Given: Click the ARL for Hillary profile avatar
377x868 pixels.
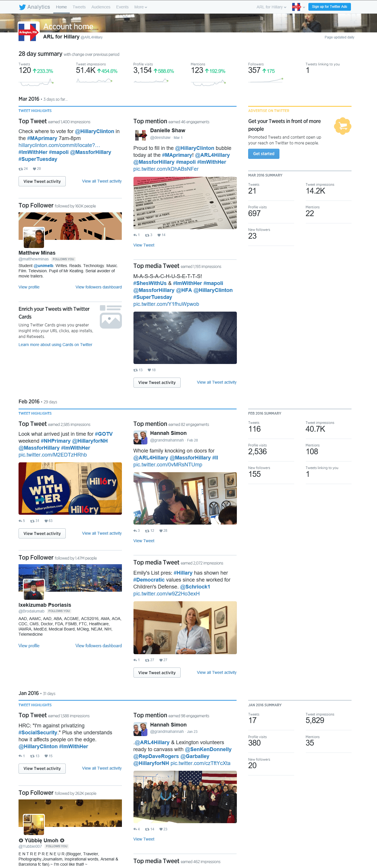Looking at the screenshot, I should coord(28,31).
